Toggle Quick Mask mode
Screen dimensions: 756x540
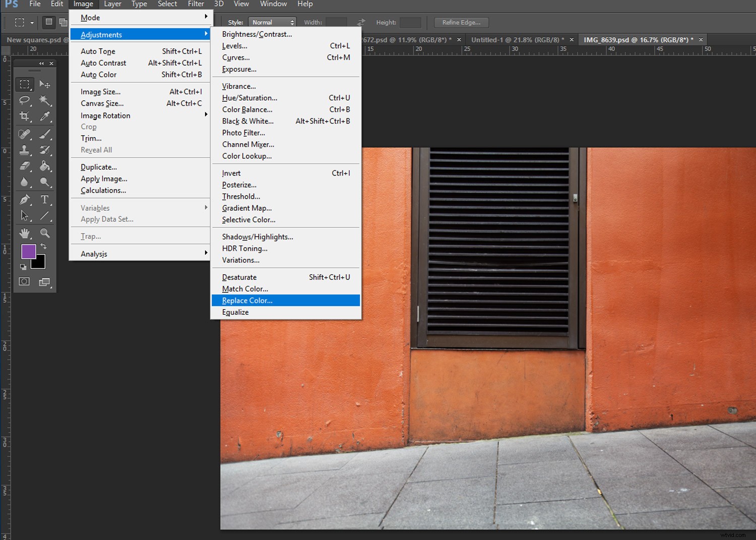pyautogui.click(x=24, y=281)
